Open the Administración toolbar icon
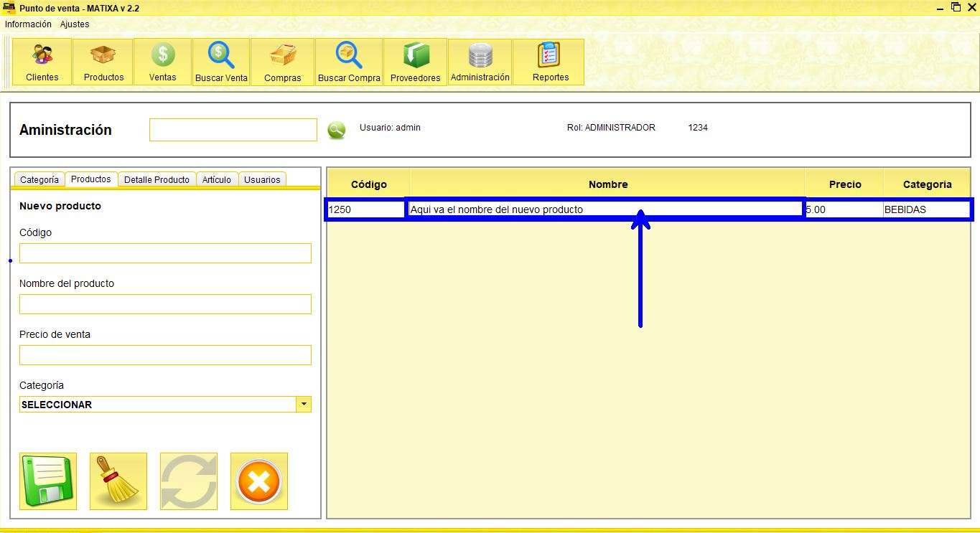Image resolution: width=980 pixels, height=533 pixels. tap(480, 62)
